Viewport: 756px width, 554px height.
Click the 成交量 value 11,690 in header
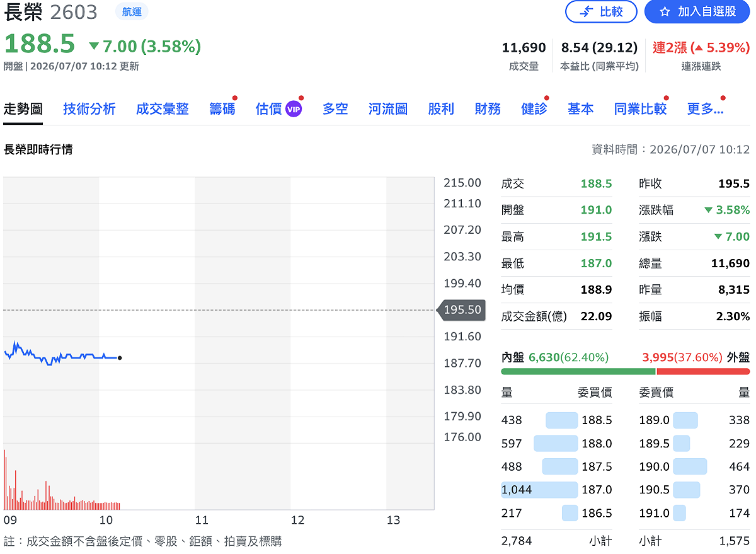coord(524,47)
